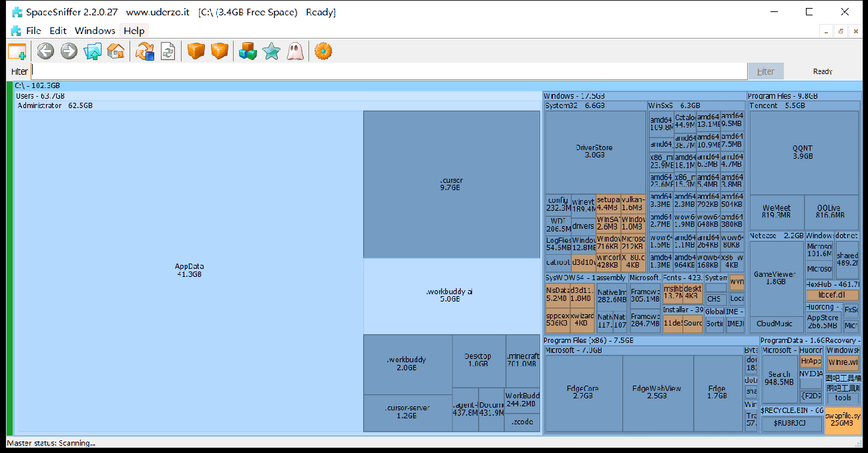Go to home view with house icon

click(116, 51)
